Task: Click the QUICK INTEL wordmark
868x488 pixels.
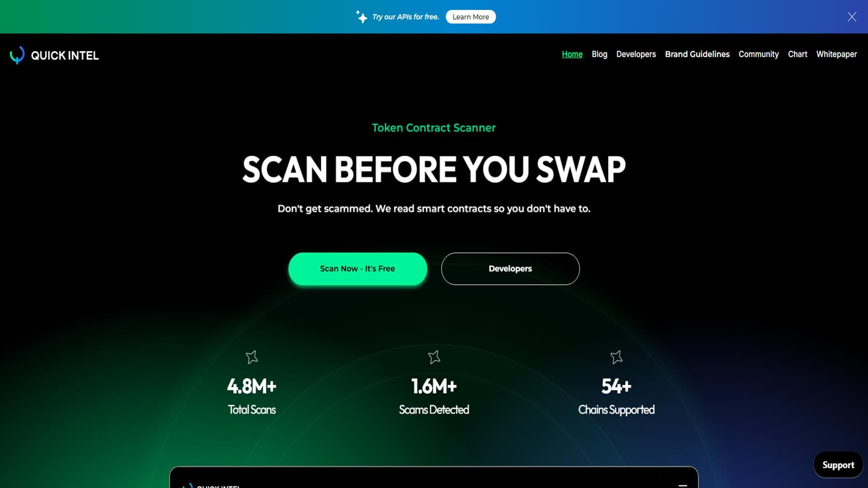Action: [x=65, y=56]
